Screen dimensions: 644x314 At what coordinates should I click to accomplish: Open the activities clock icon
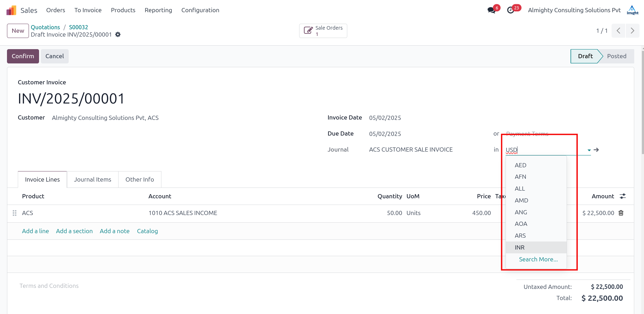(x=510, y=10)
